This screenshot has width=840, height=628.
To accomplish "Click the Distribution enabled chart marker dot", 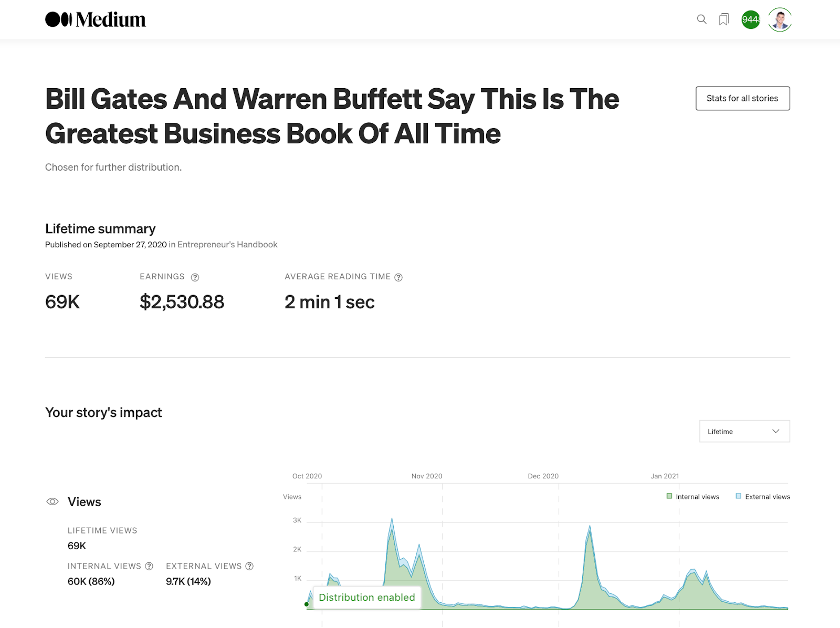I will (x=307, y=604).
